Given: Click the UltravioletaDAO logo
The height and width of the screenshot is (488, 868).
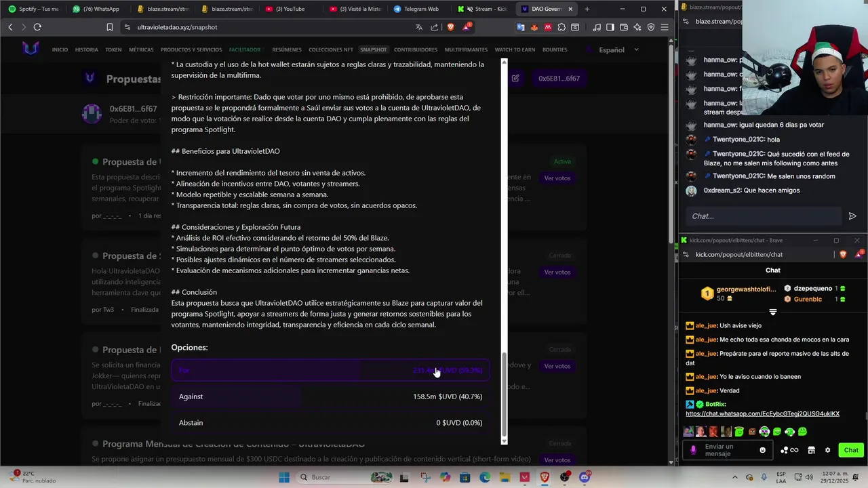Looking at the screenshot, I should pos(31,49).
